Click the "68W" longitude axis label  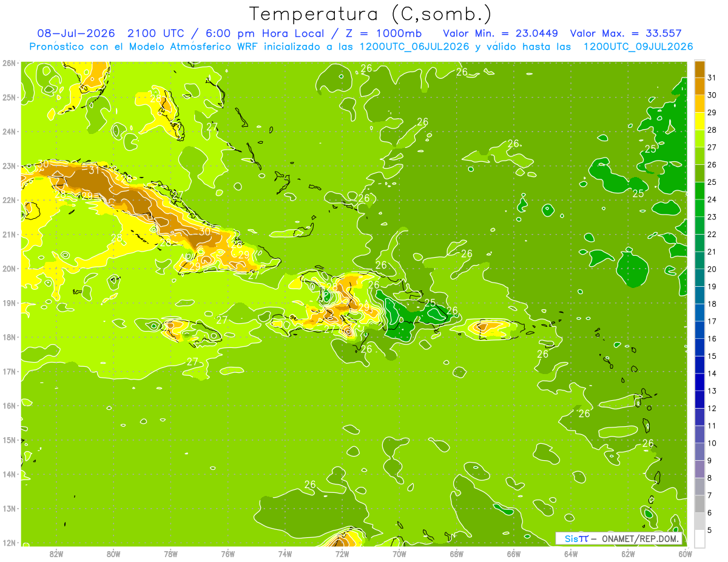[x=457, y=554]
